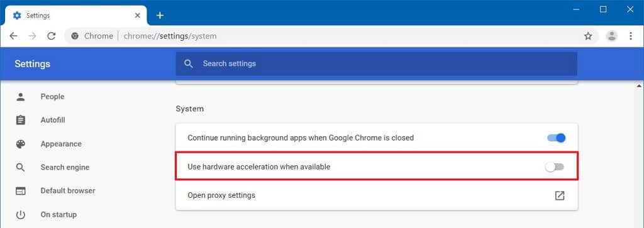Click the Use hardware acceleration when available label
Viewport: 644px width, 228px height.
point(259,167)
